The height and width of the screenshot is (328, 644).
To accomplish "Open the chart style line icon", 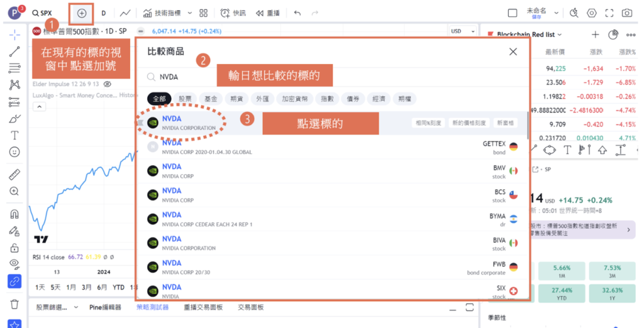I will click(125, 13).
